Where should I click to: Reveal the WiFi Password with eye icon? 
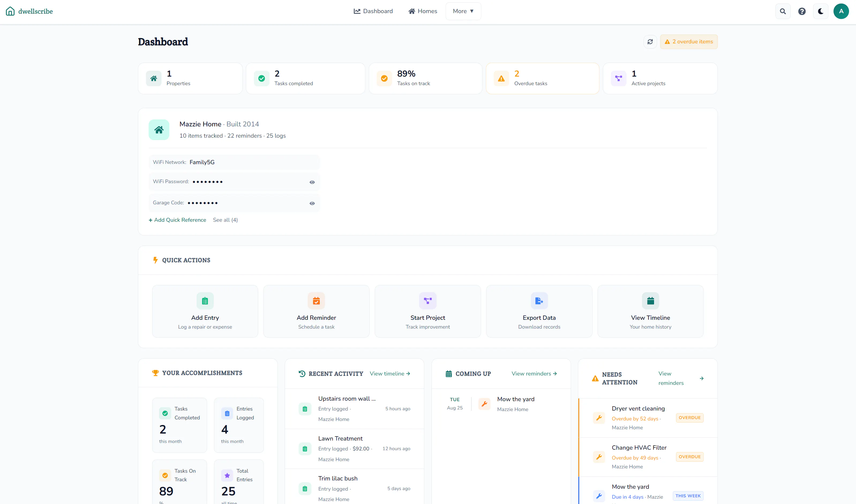tap(312, 182)
